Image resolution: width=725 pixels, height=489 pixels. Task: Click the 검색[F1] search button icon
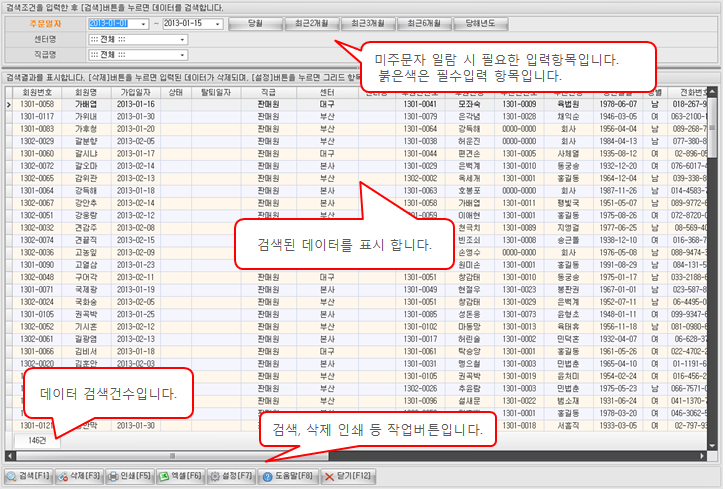[29, 476]
